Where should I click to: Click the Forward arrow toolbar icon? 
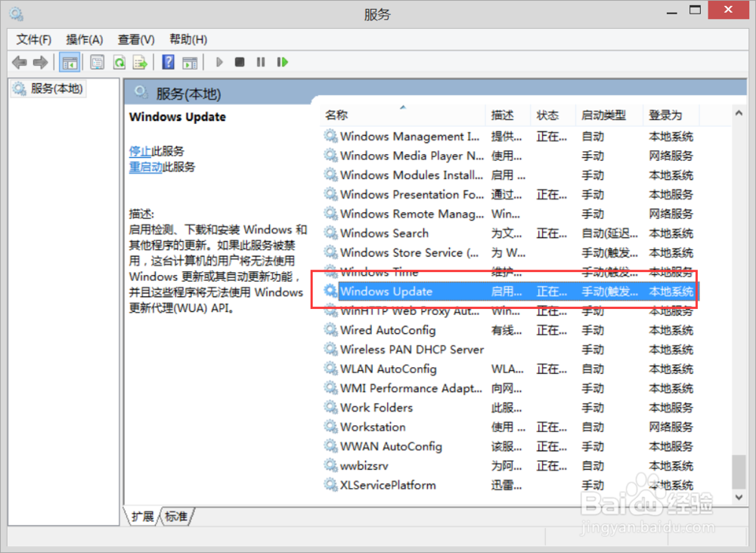tap(41, 62)
